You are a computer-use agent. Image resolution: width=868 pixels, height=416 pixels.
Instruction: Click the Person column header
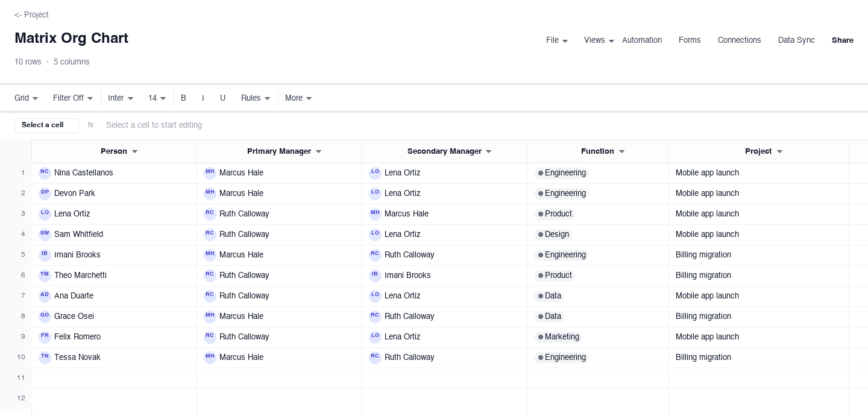click(114, 152)
